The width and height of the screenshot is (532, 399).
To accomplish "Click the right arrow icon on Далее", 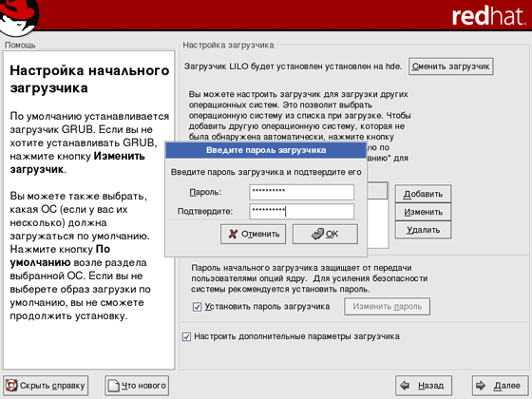I will click(481, 386).
